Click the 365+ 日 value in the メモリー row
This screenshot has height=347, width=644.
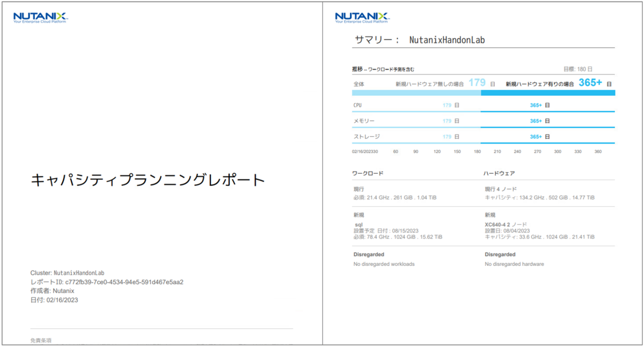pos(540,121)
